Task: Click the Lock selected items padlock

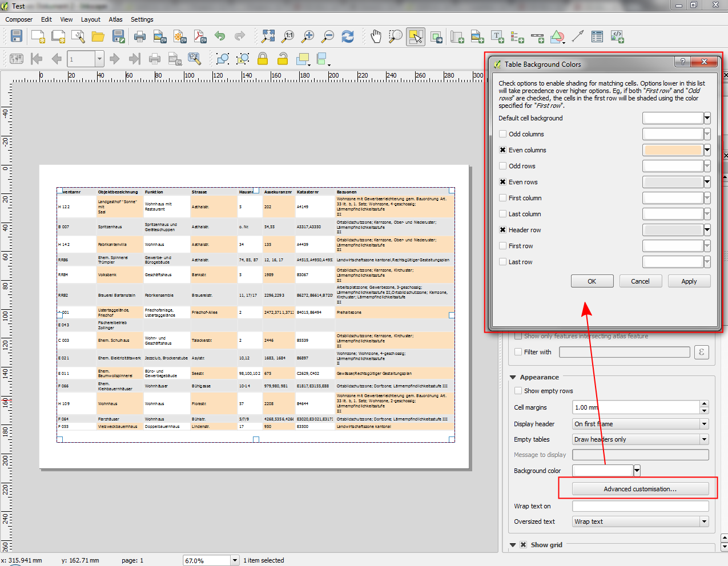Action: (263, 59)
